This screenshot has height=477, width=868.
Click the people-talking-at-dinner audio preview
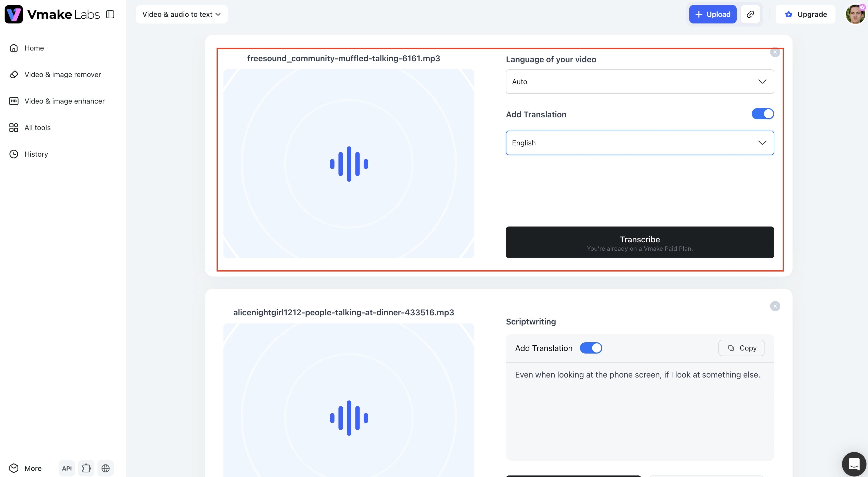pyautogui.click(x=349, y=400)
